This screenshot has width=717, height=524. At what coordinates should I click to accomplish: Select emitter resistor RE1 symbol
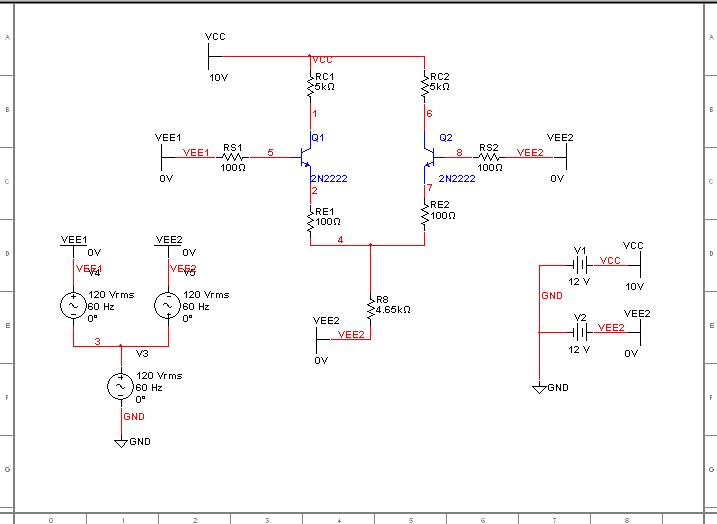click(x=310, y=221)
